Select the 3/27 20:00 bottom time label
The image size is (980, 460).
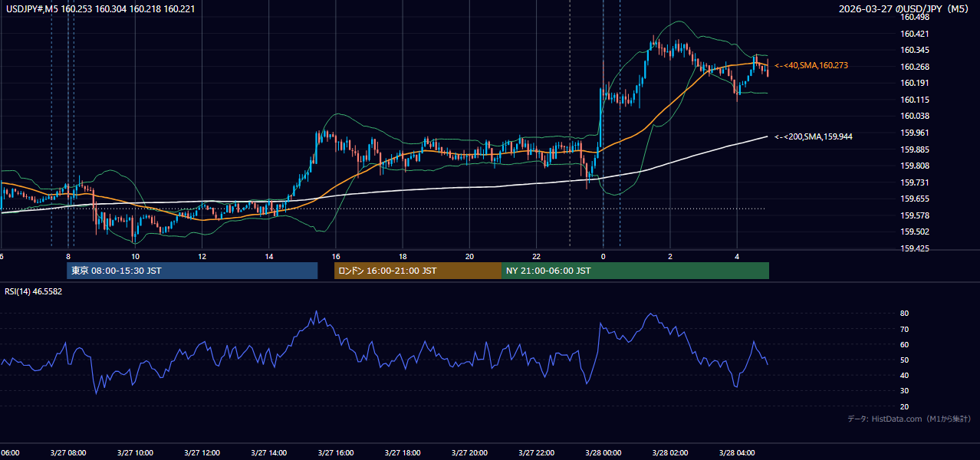[x=470, y=452]
